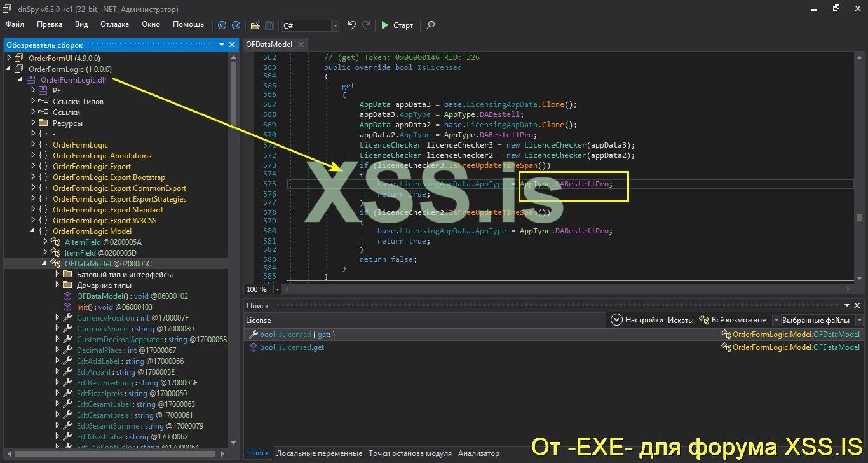Select the OFDataModel class icon in the tree
The width and height of the screenshot is (868, 463).
(x=55, y=263)
